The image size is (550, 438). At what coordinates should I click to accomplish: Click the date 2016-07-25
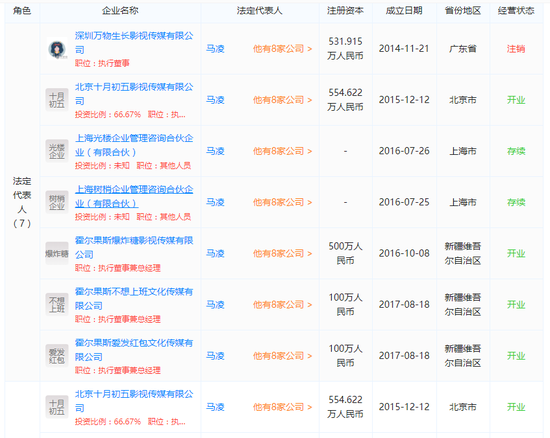click(404, 202)
